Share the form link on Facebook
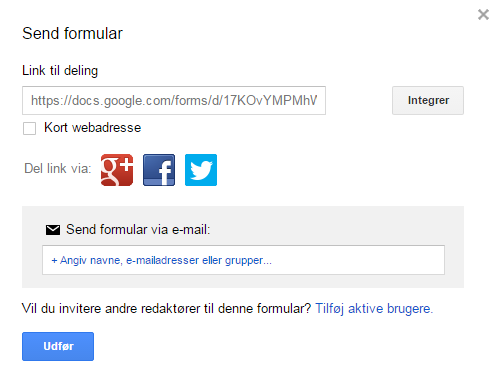 pos(159,170)
